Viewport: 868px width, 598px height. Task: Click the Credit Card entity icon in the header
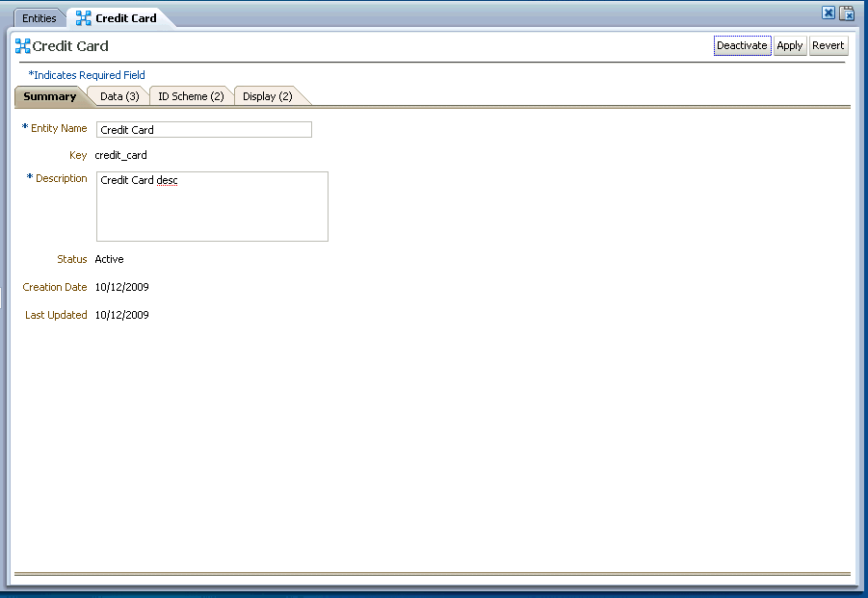click(20, 45)
